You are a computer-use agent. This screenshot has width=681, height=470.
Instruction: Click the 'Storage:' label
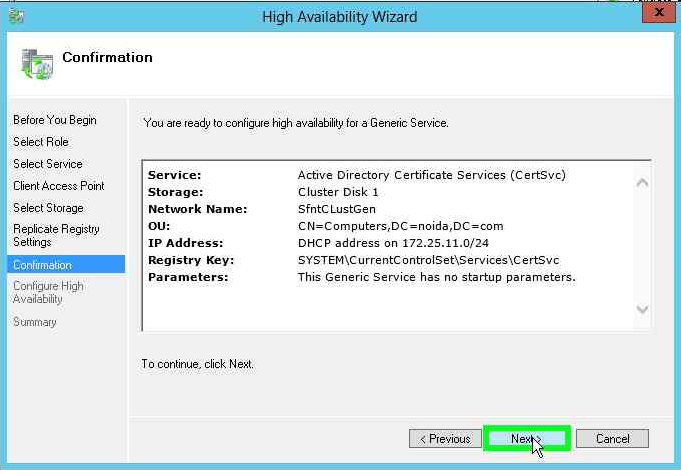click(175, 192)
